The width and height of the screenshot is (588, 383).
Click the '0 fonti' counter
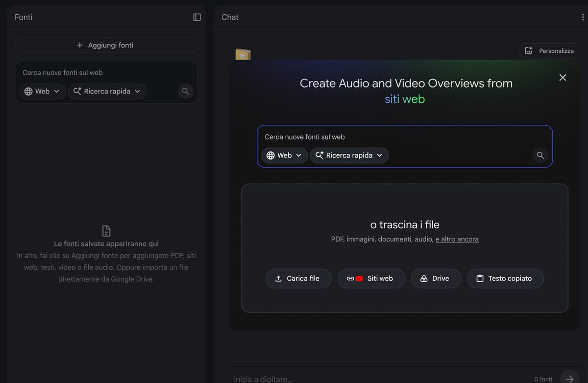click(543, 379)
